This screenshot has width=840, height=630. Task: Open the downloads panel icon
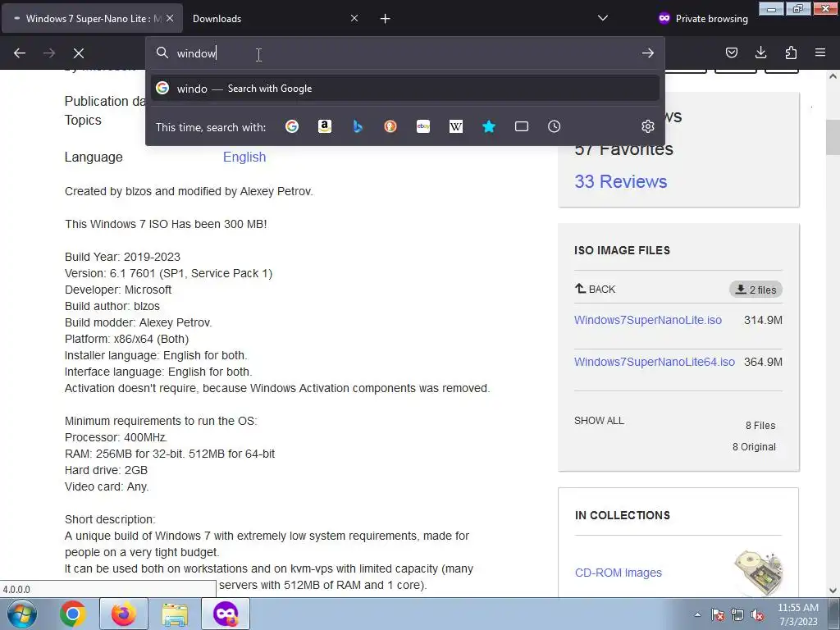pos(760,52)
